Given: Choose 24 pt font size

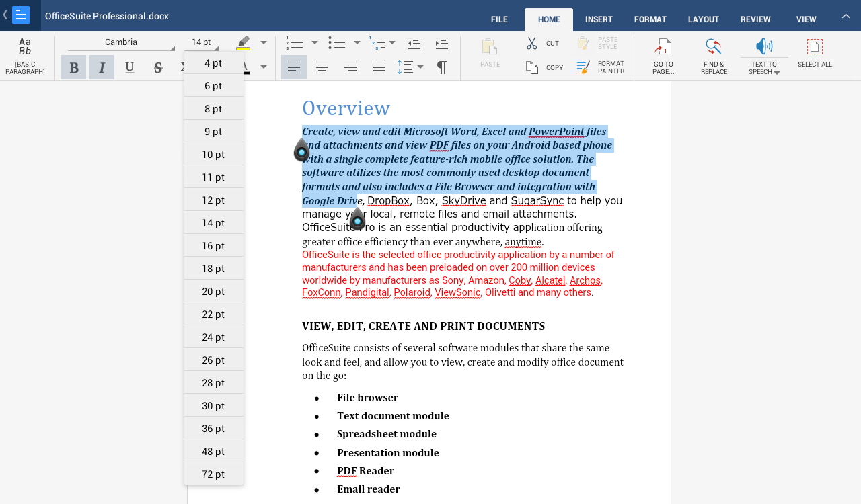Looking at the screenshot, I should (214, 337).
